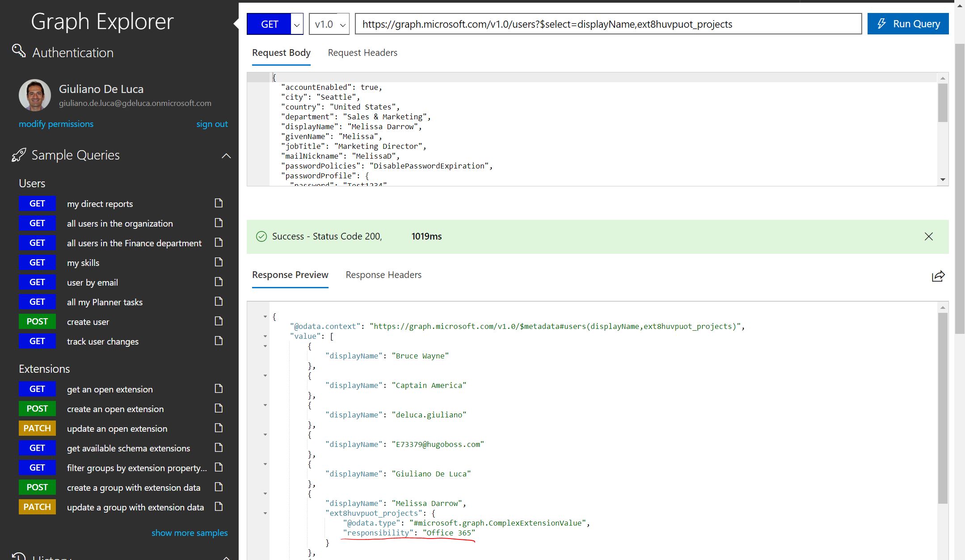Click the response preview scrollbar thumb
The width and height of the screenshot is (965, 560).
point(943,408)
